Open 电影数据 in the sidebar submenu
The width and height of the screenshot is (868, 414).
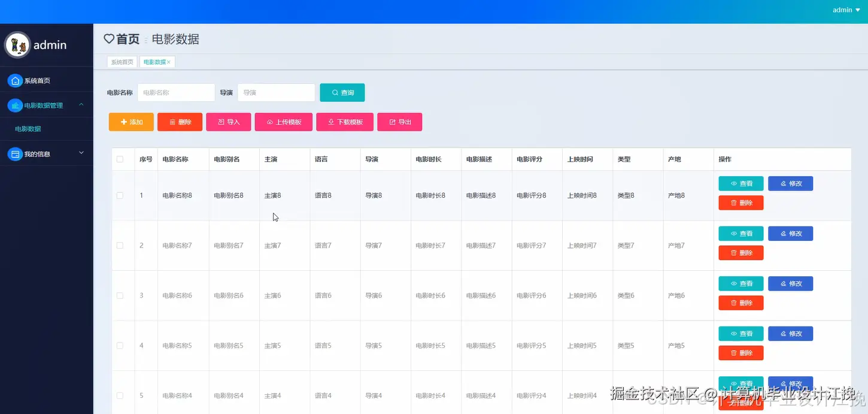tap(28, 129)
